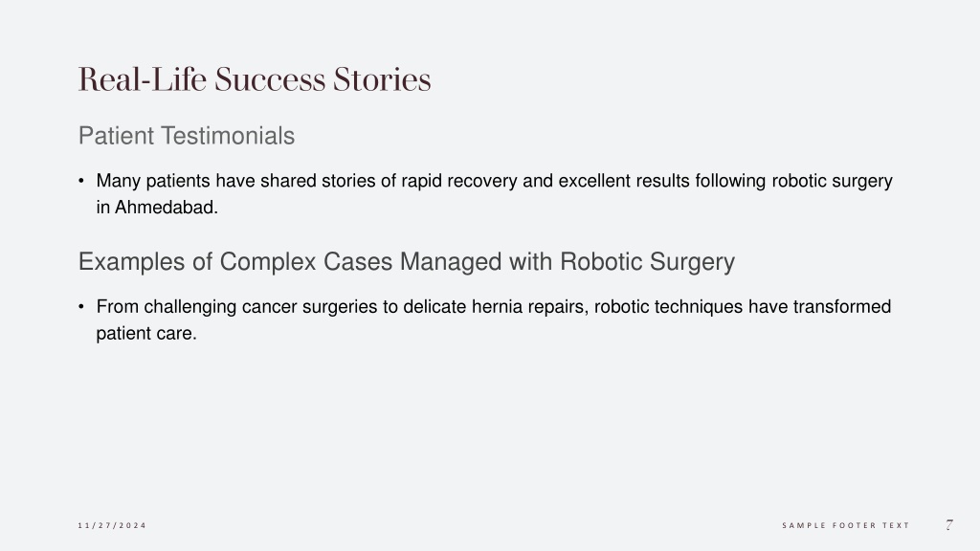
Task: Click "Robotic Surgery" ending the second subheading
Action: [647, 262]
